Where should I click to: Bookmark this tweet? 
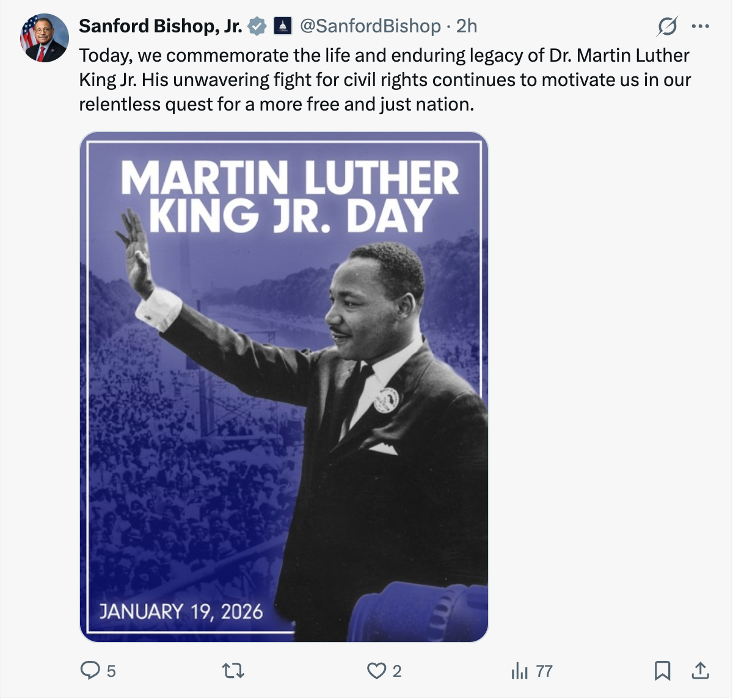coord(662,671)
